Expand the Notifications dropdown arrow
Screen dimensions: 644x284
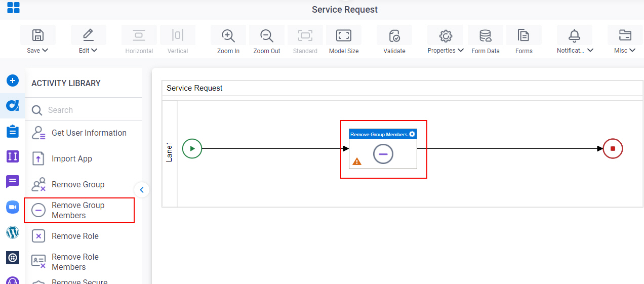pyautogui.click(x=590, y=50)
